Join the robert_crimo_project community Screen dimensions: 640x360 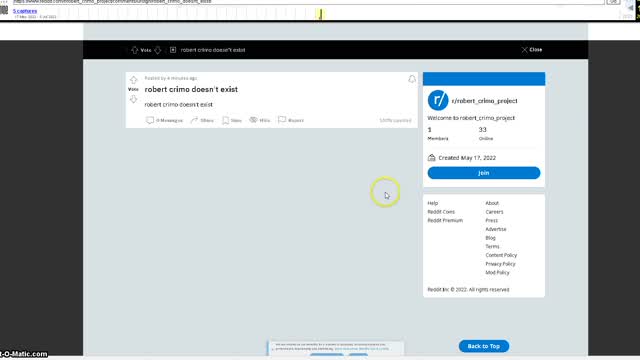pos(484,173)
